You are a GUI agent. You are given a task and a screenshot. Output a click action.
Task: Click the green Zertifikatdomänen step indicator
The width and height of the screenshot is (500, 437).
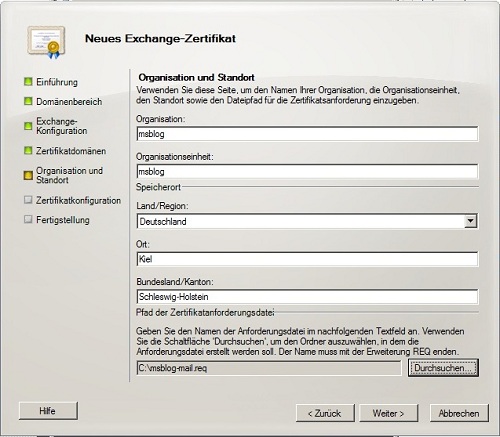point(28,150)
